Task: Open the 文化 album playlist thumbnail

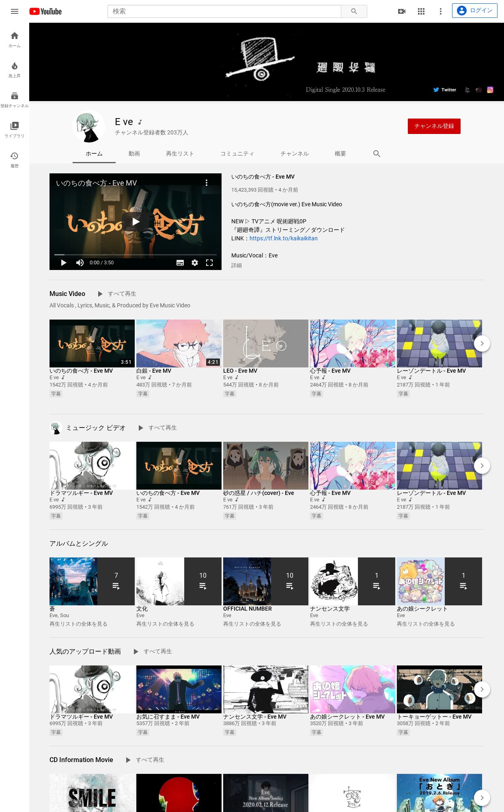Action: point(179,581)
